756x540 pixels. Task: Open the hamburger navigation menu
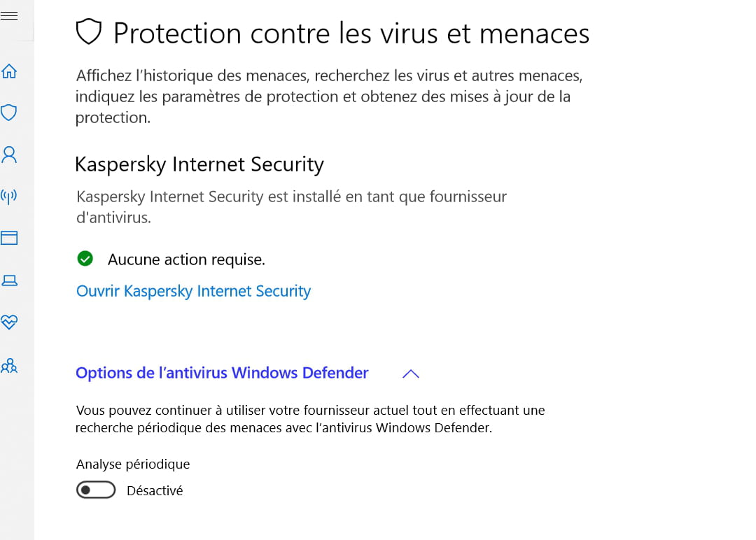pyautogui.click(x=9, y=15)
